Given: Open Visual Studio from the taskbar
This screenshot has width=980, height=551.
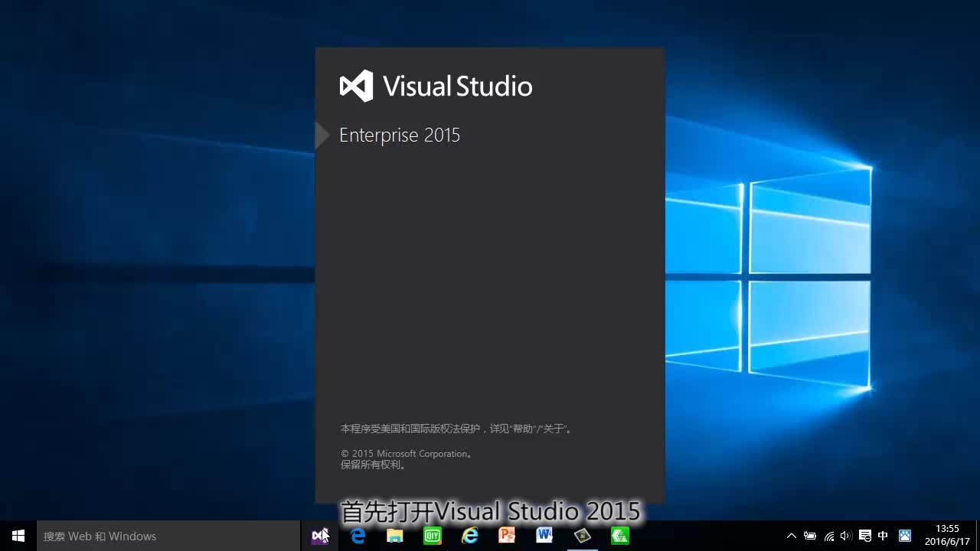Looking at the screenshot, I should 320,536.
